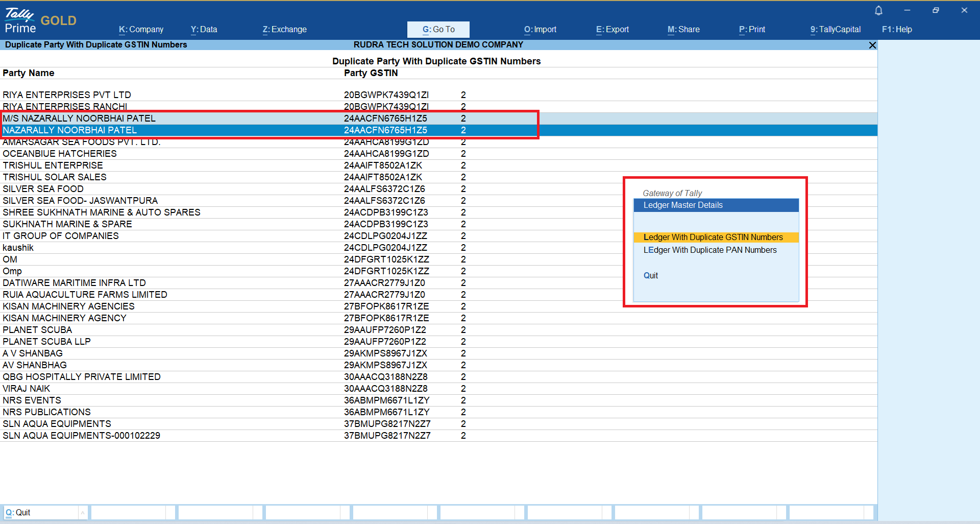Open F1: Help
Image resolution: width=980 pixels, height=524 pixels.
(x=897, y=30)
